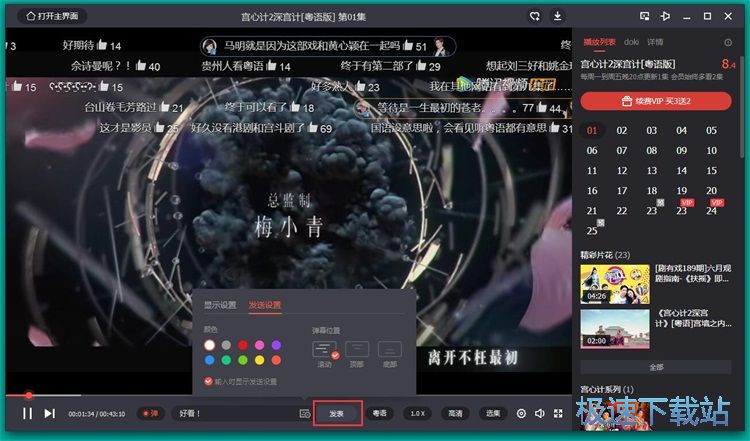Open the 粤语 language selector
Screen dimensions: 750x441
(380, 413)
